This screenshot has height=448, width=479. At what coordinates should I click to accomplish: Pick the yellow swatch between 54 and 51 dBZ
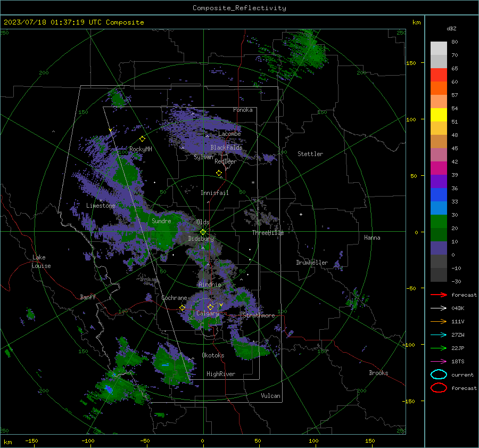point(439,115)
